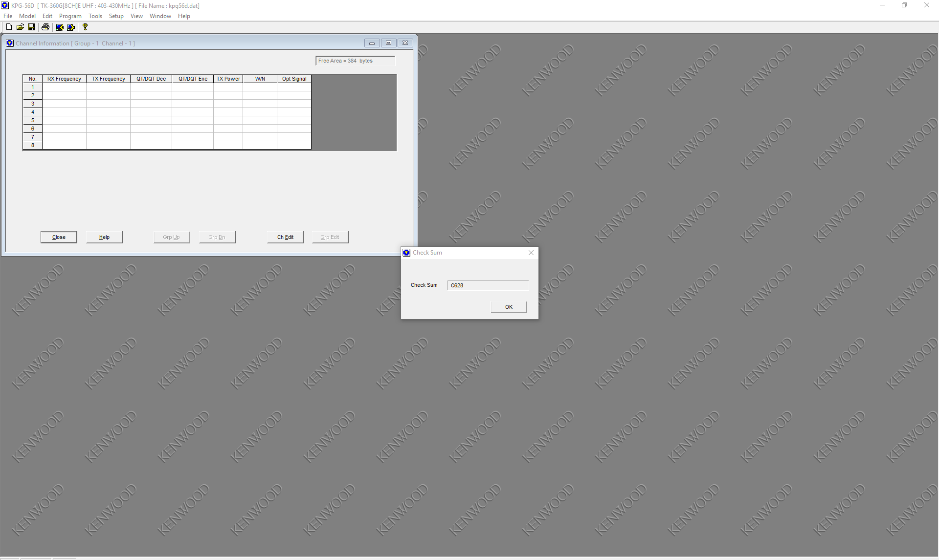
Task: Click the Check Sum dialog icon
Action: [406, 253]
